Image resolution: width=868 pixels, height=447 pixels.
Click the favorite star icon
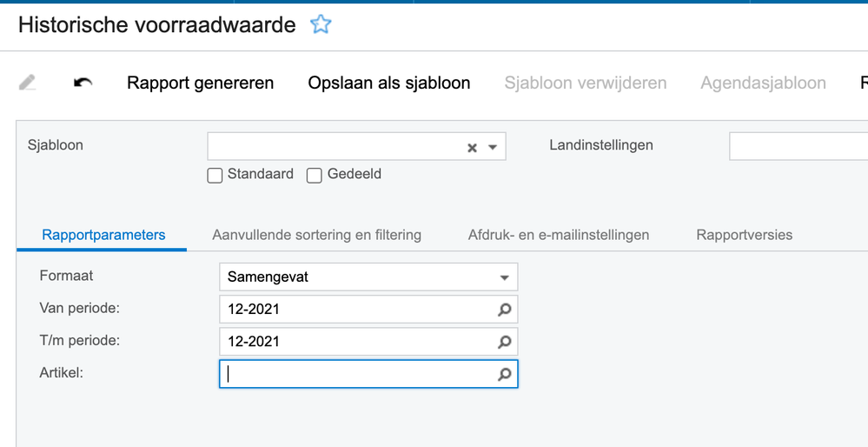pyautogui.click(x=321, y=25)
